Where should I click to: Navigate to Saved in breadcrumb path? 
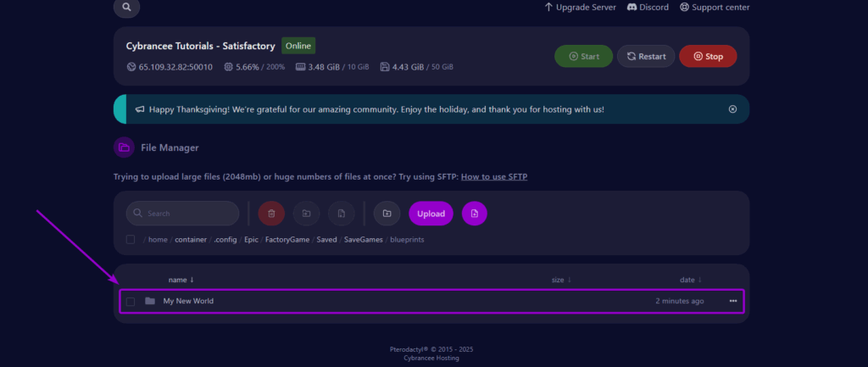coord(326,240)
